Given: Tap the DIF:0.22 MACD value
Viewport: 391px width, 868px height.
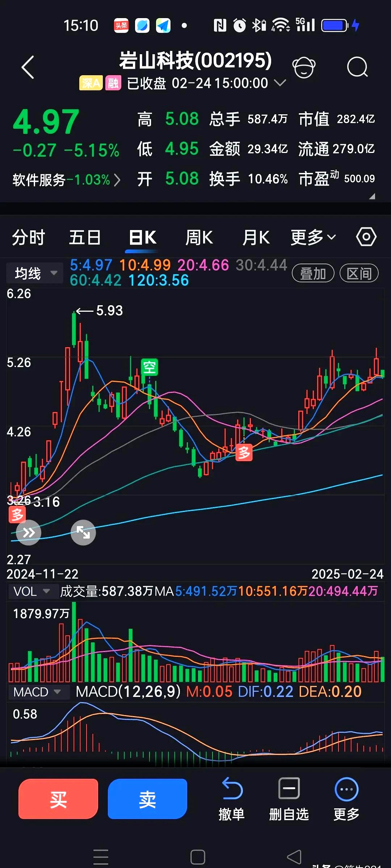Looking at the screenshot, I should tap(265, 692).
